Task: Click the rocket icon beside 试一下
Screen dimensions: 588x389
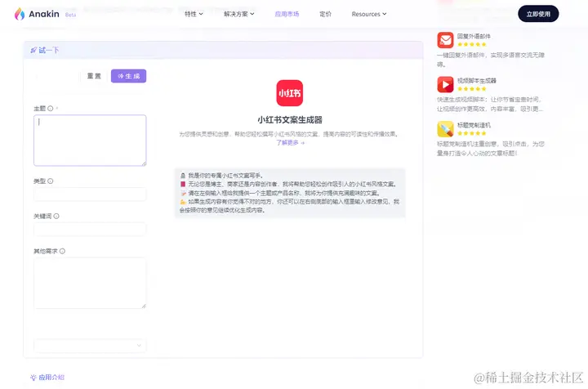Action: [33, 50]
